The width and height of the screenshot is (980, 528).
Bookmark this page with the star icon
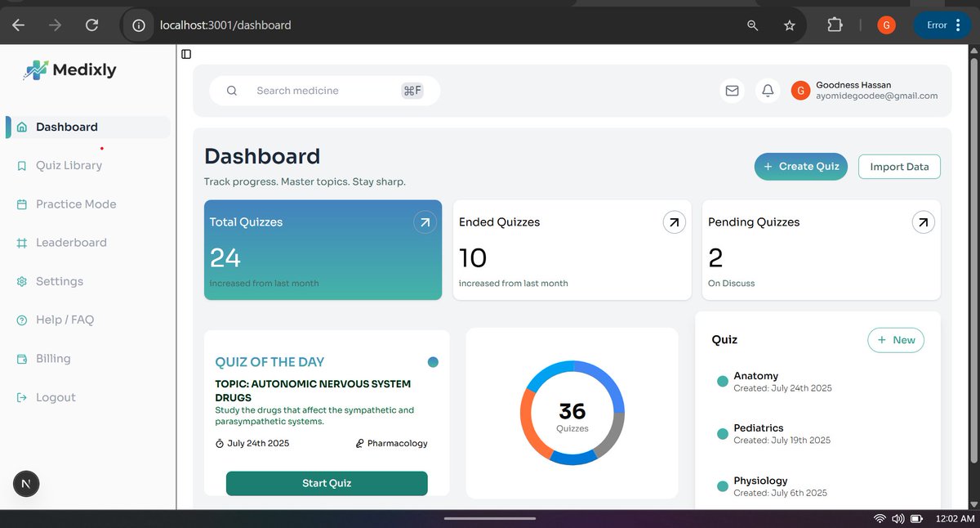click(x=790, y=25)
